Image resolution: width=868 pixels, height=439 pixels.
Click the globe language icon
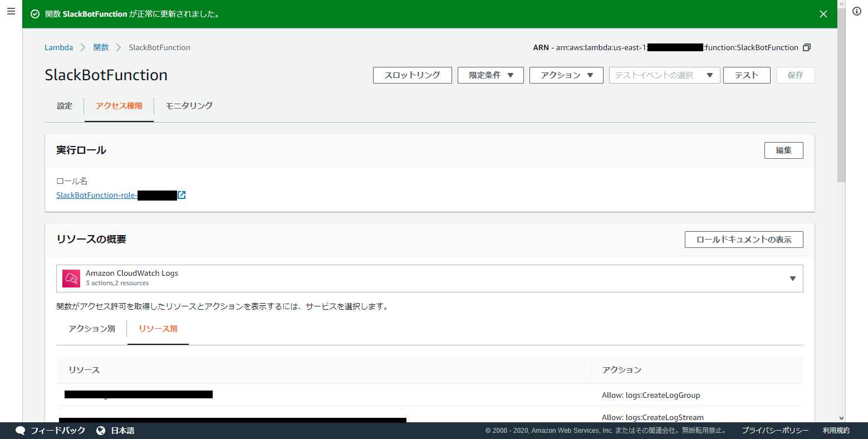coord(101,431)
